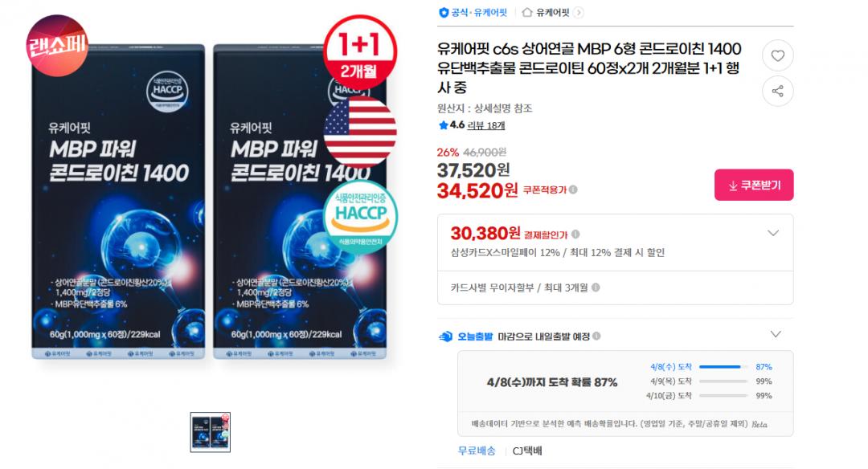The image size is (868, 469).
Task: Click the 카드사별 무이자할부 installment row
Action: (615, 288)
